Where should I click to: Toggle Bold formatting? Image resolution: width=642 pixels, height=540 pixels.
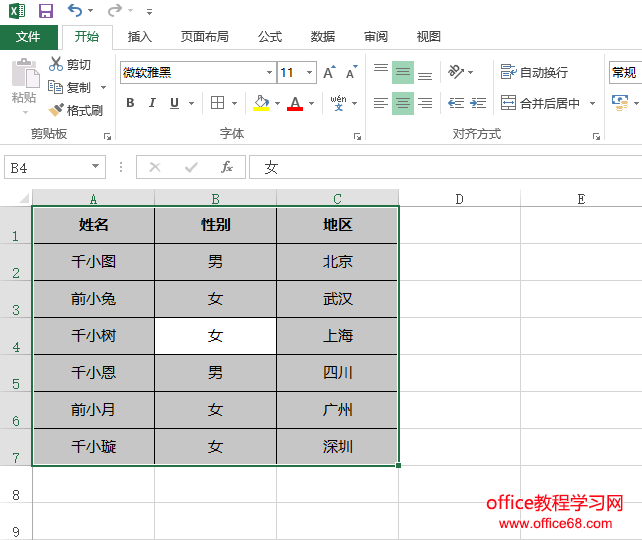(130, 103)
